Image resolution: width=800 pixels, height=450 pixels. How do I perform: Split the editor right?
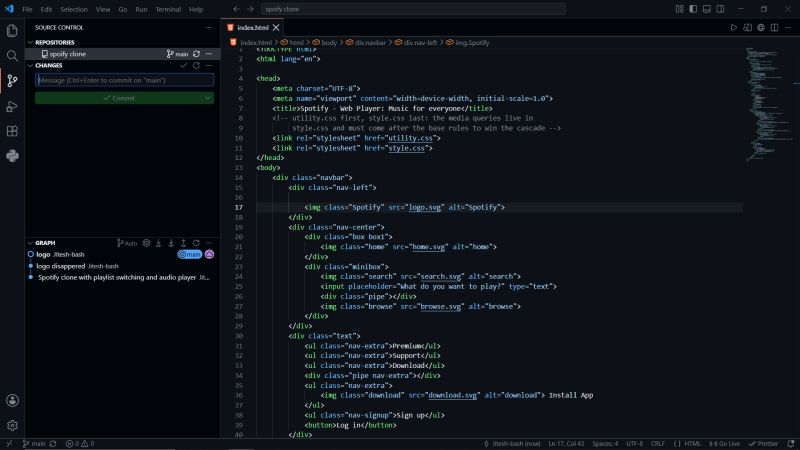tap(774, 28)
